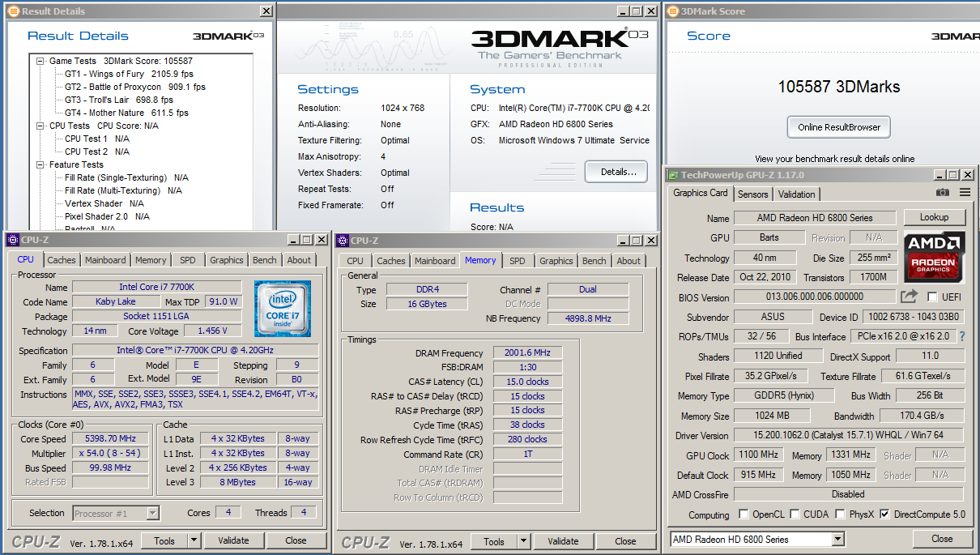Click the Lookup button in GPU-Z

click(934, 217)
